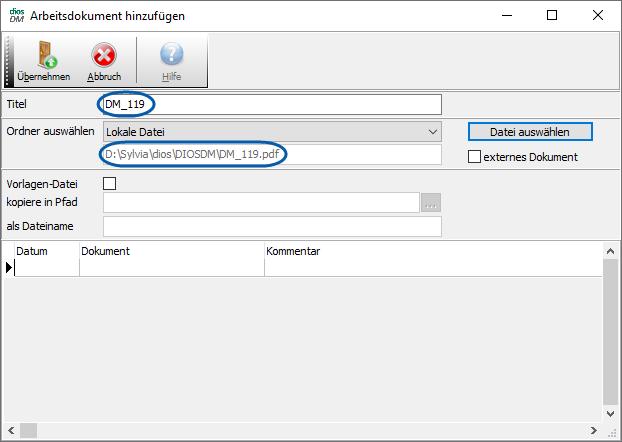Click the red Abbruch cancel icon

coord(103,55)
